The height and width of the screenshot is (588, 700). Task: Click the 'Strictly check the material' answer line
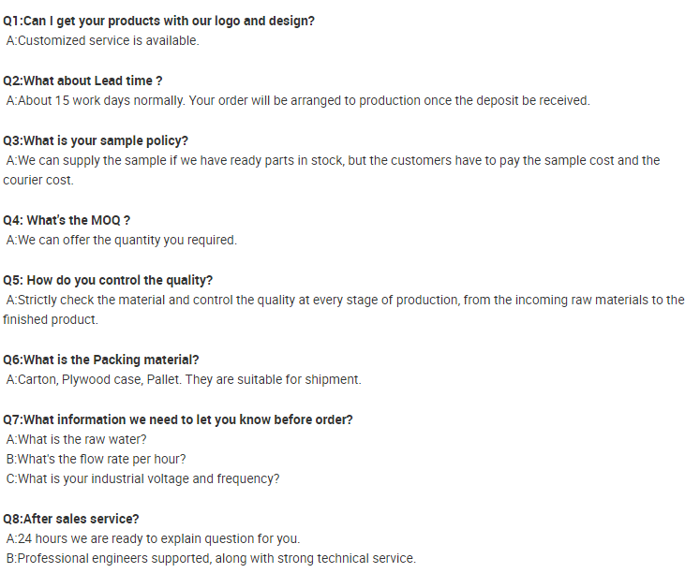point(345,300)
